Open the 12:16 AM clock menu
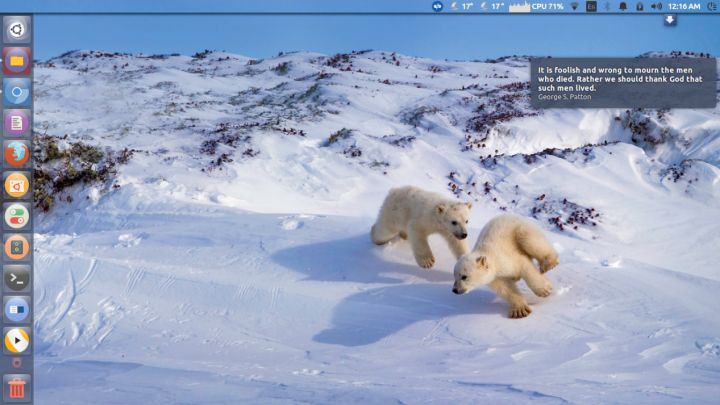The height and width of the screenshot is (405, 720). tap(684, 6)
